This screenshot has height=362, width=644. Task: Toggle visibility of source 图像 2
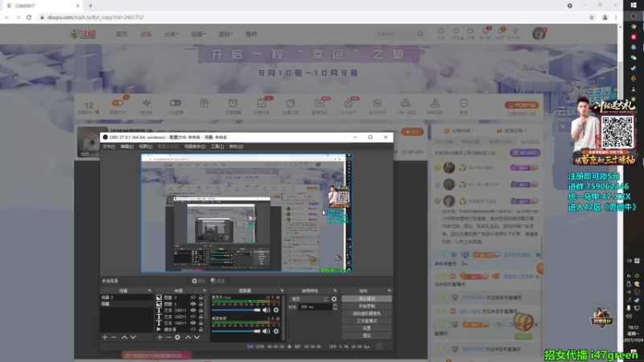coord(193,304)
